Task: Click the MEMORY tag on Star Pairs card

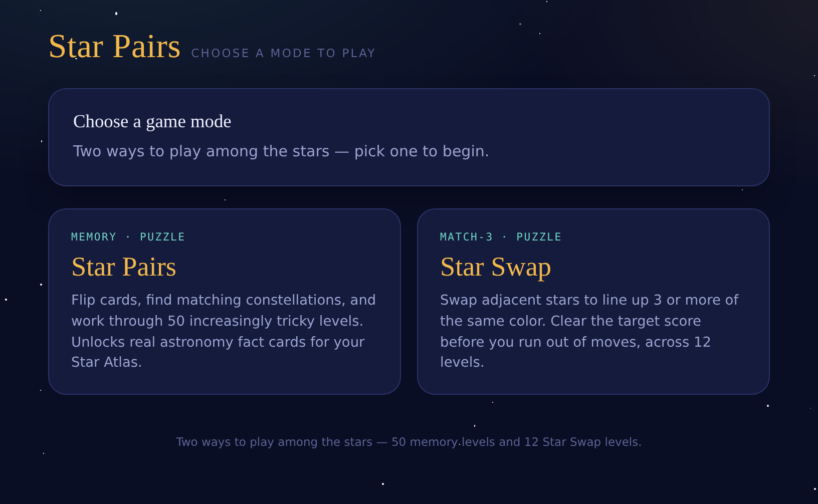Action: pyautogui.click(x=94, y=237)
